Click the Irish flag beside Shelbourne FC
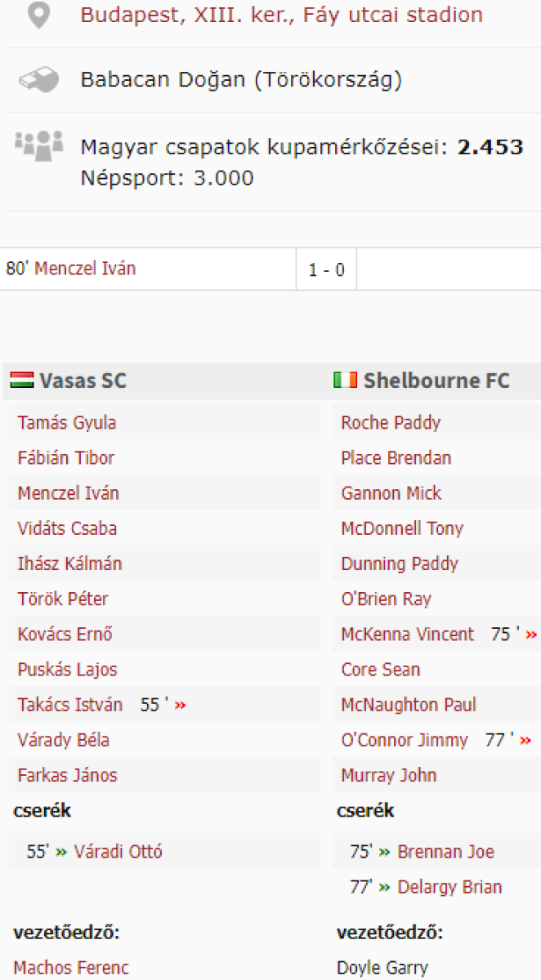Image resolution: width=541 pixels, height=980 pixels. (x=346, y=381)
